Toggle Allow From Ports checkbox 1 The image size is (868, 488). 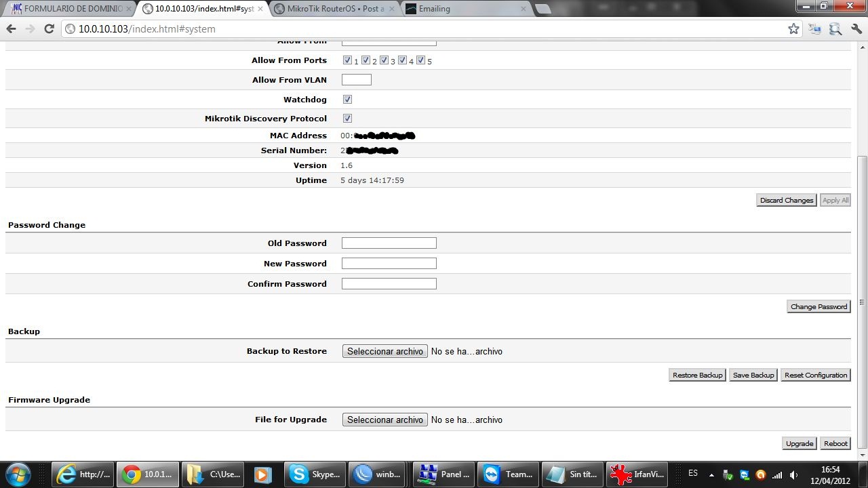click(x=347, y=60)
